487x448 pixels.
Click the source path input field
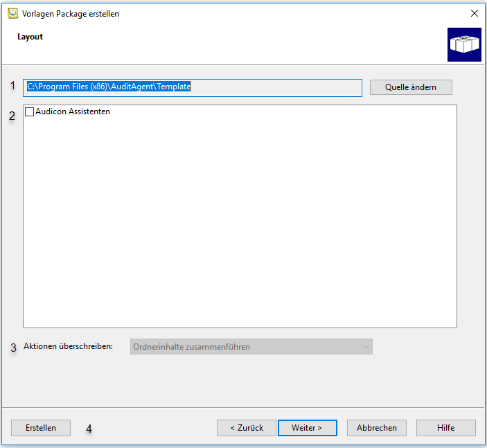pos(193,87)
